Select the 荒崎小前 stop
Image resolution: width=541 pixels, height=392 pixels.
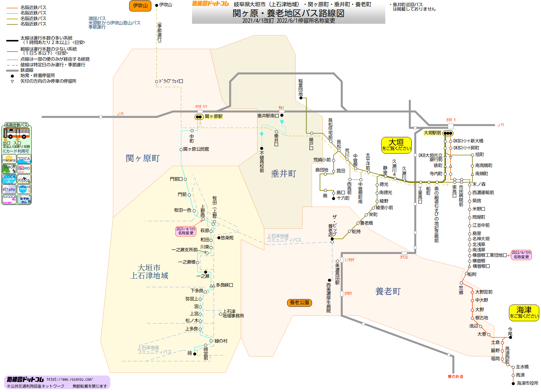pos(334,160)
